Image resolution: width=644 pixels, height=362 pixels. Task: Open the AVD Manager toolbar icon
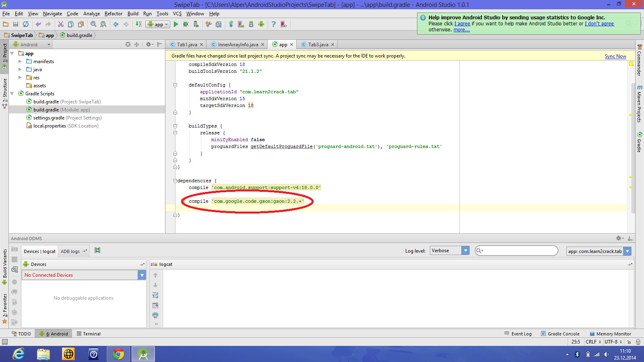(x=241, y=24)
